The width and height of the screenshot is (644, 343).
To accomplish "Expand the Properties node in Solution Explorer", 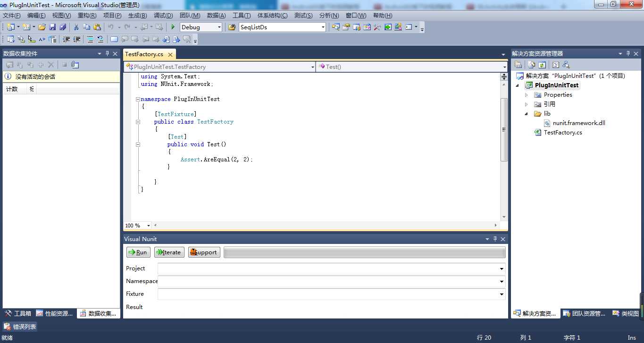I will click(527, 95).
